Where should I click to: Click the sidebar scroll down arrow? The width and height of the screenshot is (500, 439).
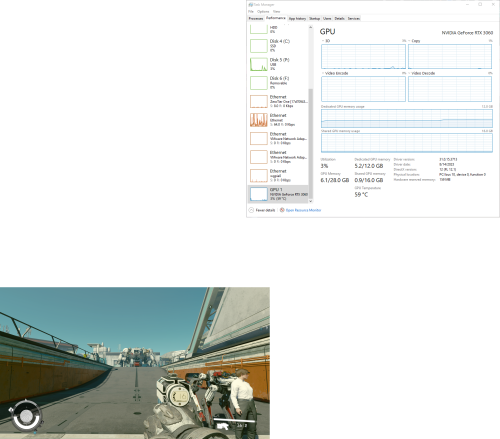(x=310, y=201)
